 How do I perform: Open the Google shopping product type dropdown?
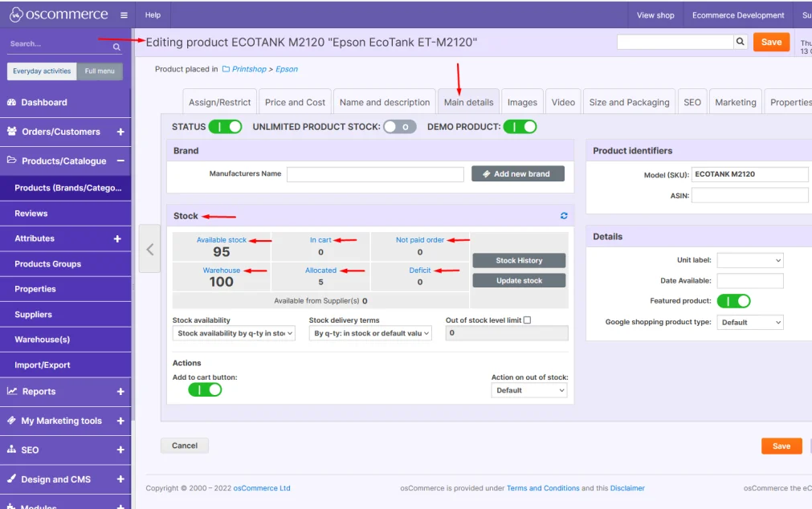(750, 322)
